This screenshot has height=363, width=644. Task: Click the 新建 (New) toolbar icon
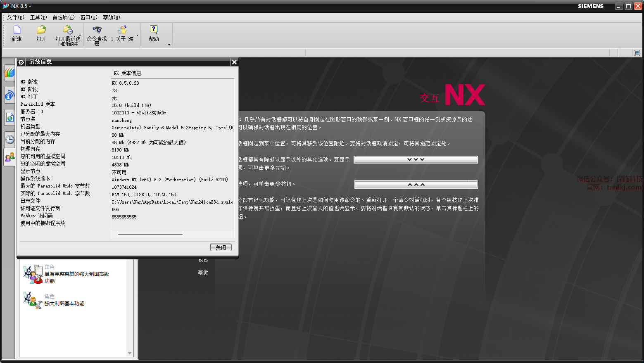(x=17, y=30)
